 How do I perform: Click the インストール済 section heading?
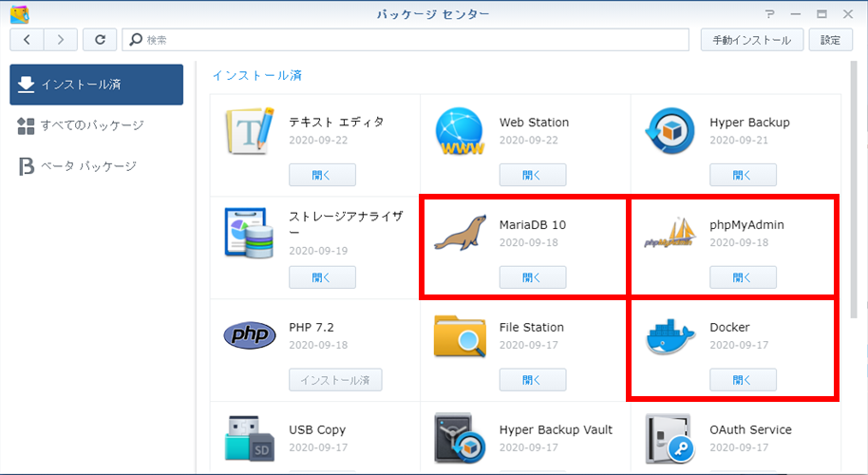pyautogui.click(x=257, y=75)
